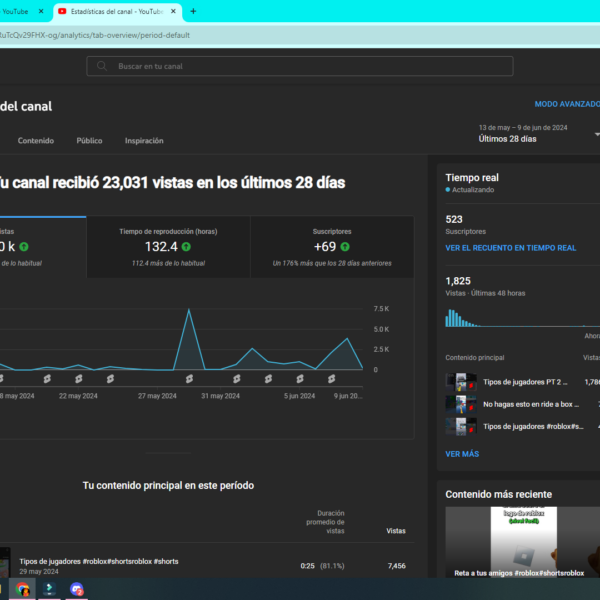Screen dimensions: 600x600
Task: Click the Shorts marker just above the 5 jun 2024 label
Action: point(300,379)
